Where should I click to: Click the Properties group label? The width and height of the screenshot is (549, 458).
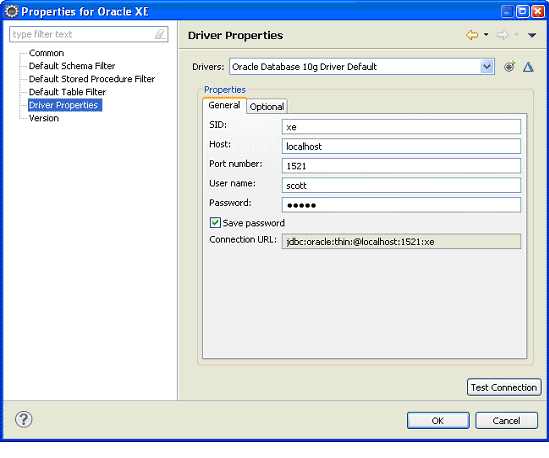225,90
